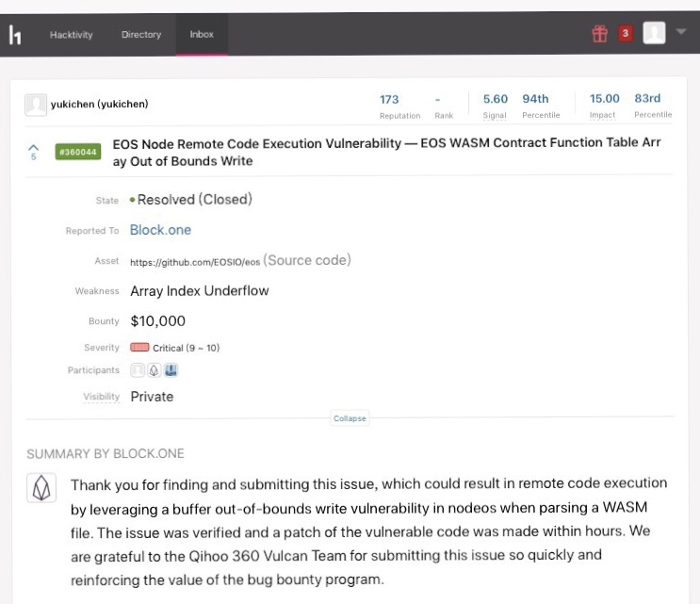
Task: Click the first participant avatar
Action: click(x=138, y=371)
